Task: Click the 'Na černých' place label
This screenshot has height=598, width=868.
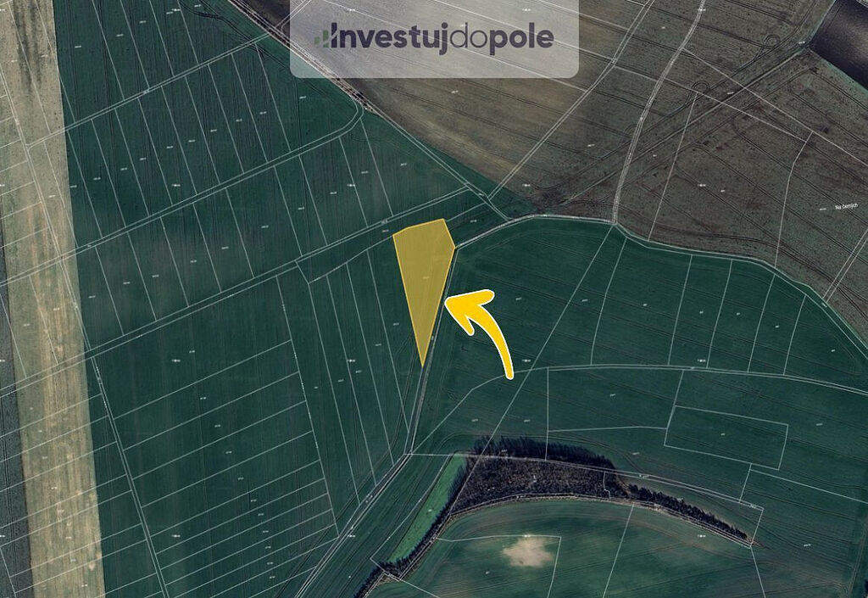Action: [846, 206]
